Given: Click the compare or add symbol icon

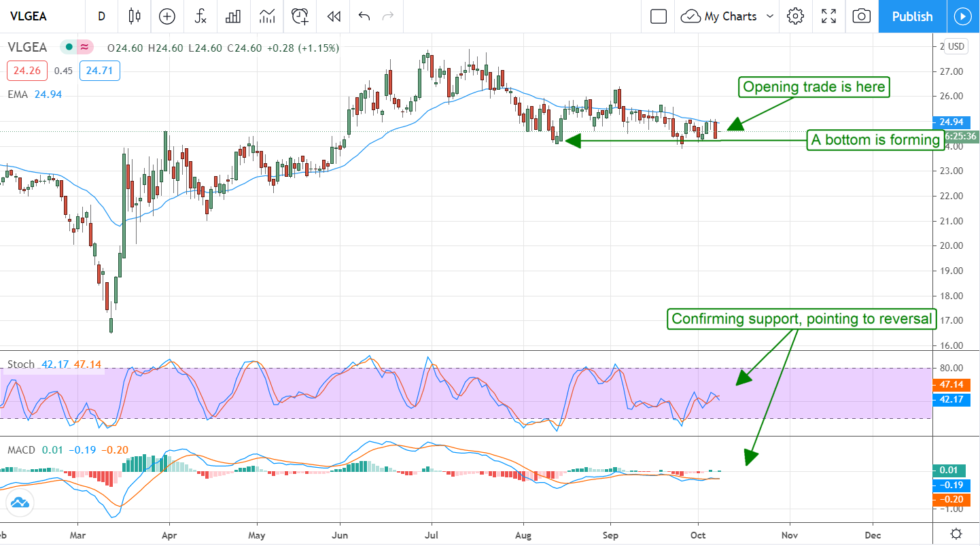Looking at the screenshot, I should (x=167, y=16).
